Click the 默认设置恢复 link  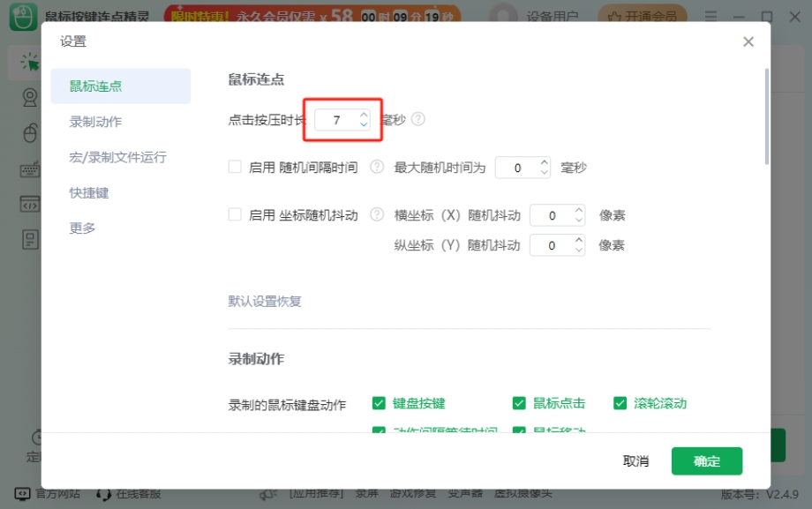click(x=265, y=301)
